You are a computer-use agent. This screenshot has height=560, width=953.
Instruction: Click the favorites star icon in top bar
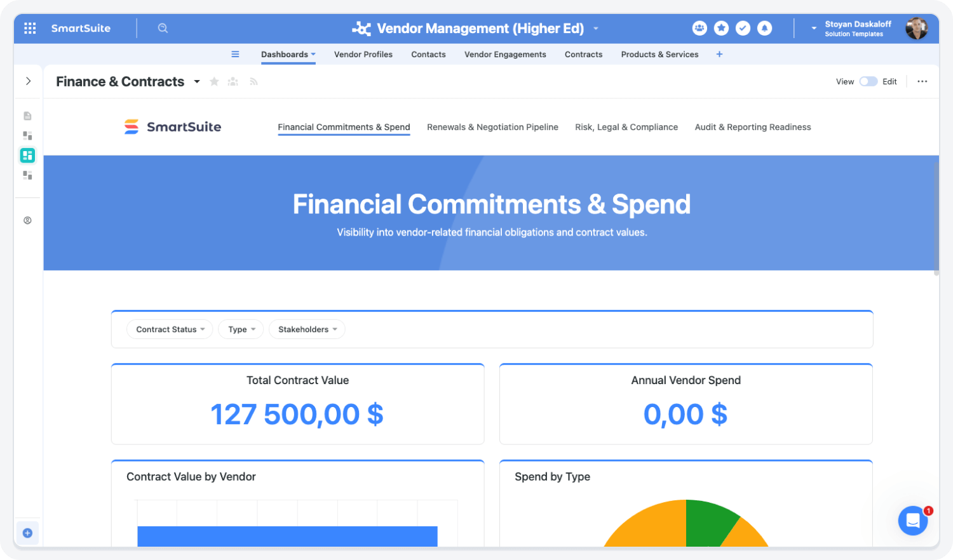[x=721, y=28]
